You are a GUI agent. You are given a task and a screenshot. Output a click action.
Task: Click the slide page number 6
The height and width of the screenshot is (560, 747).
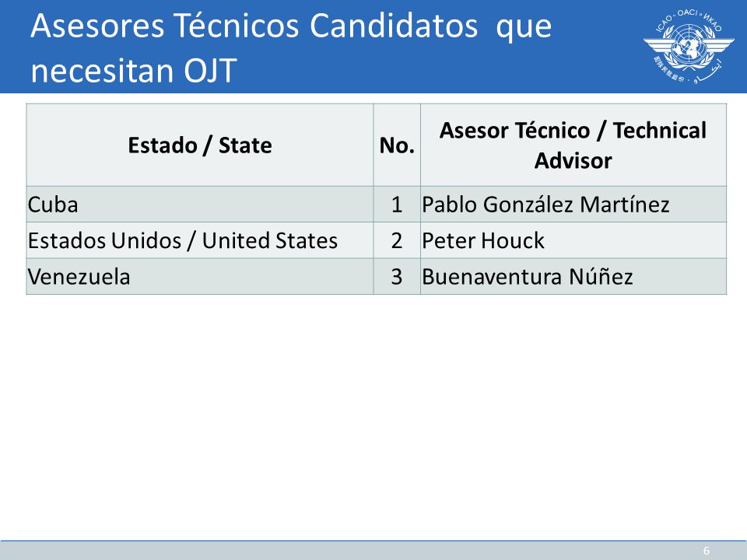(707, 551)
